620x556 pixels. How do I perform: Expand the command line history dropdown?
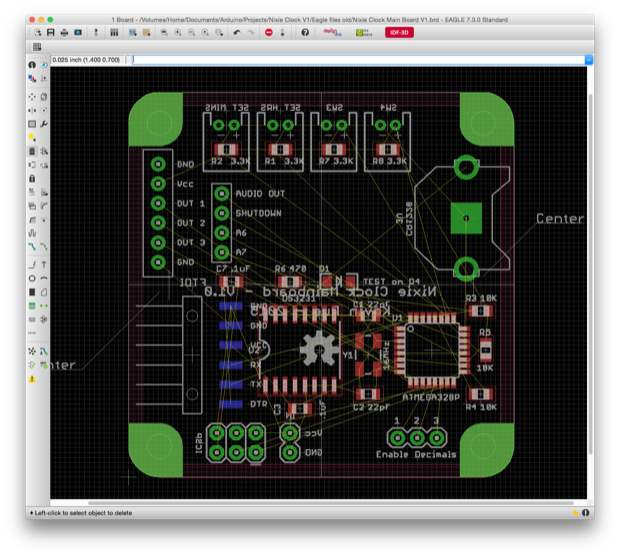click(589, 60)
